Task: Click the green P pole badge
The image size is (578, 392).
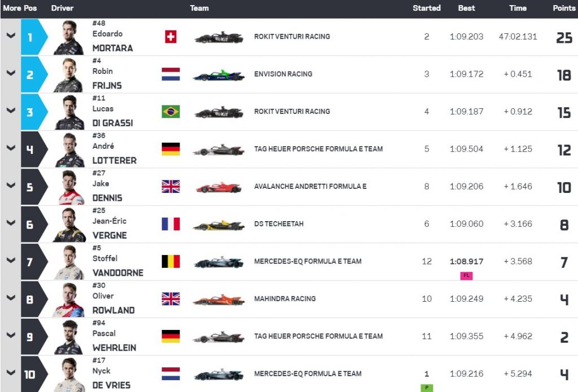Action: 427,388
